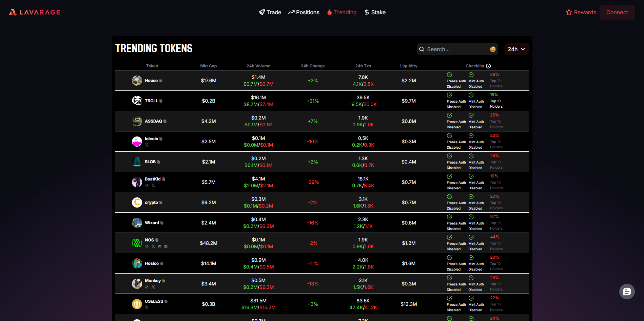
Task: Go to the Positions tab
Action: pyautogui.click(x=304, y=13)
